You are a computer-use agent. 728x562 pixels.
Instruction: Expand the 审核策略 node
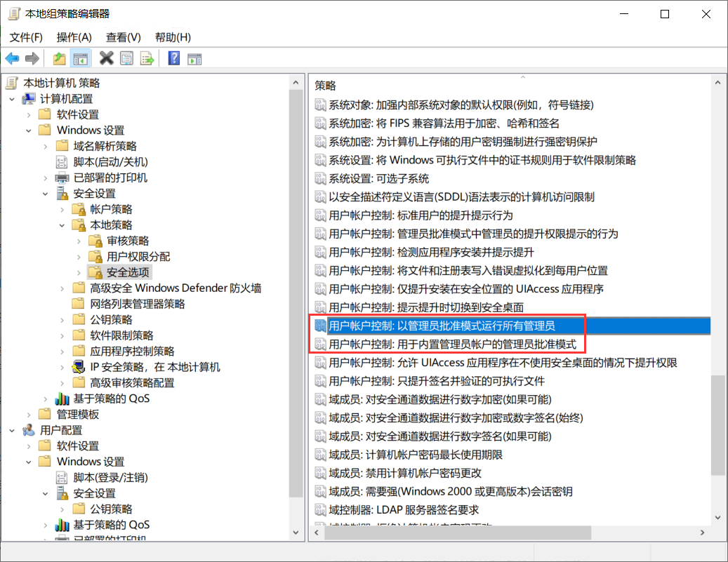point(79,241)
